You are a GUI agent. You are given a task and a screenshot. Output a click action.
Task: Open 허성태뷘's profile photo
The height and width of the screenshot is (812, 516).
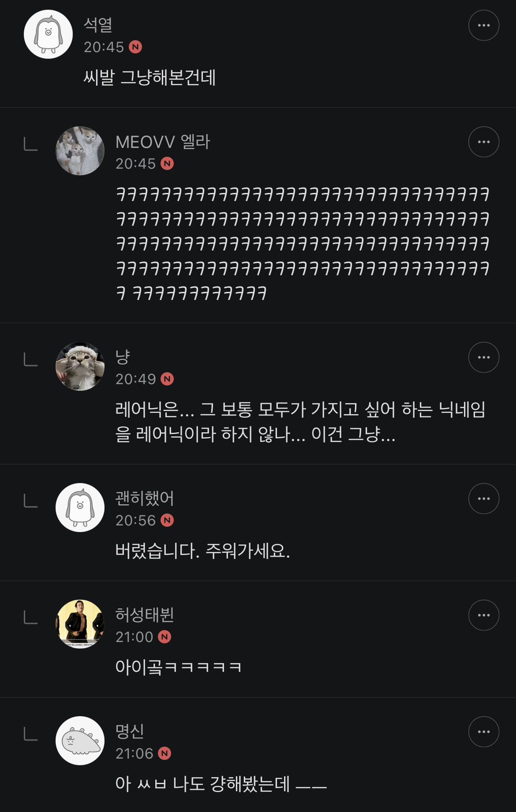(80, 624)
